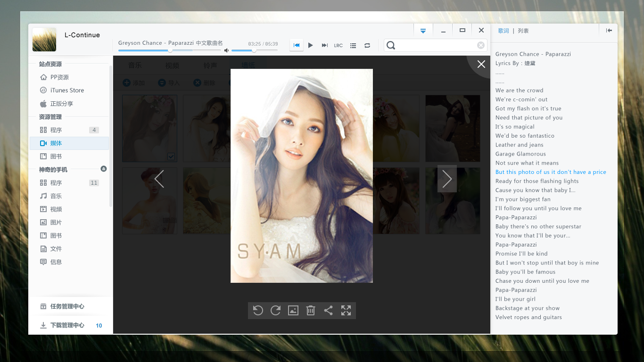Screen dimensions: 644x362
Task: Click the 资源管理 section header
Action: pyautogui.click(x=50, y=117)
